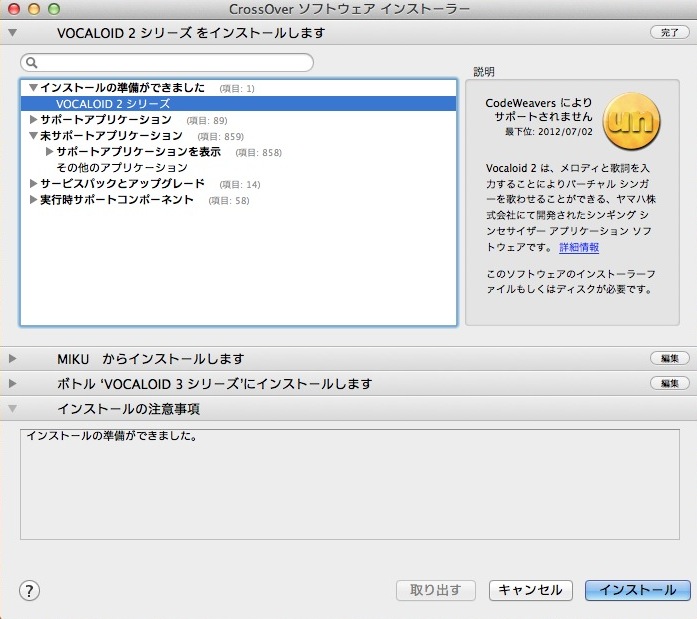Click '編集' button in the bottle row
Screen dimensions: 697x619
669,383
